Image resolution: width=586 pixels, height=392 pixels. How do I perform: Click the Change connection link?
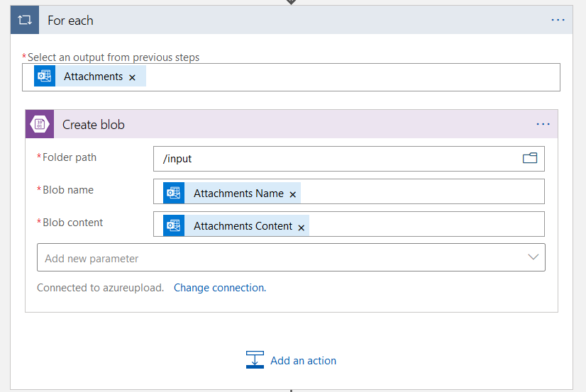pyautogui.click(x=219, y=288)
